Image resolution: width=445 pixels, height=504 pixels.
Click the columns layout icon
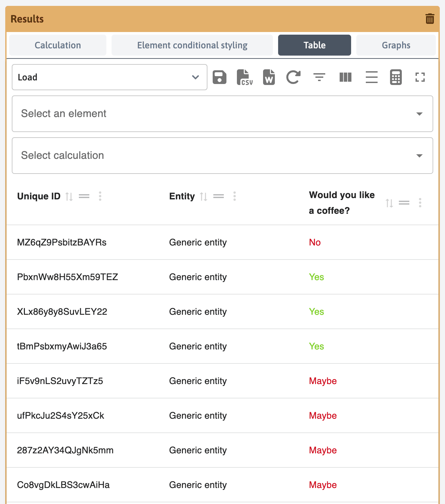tap(345, 77)
